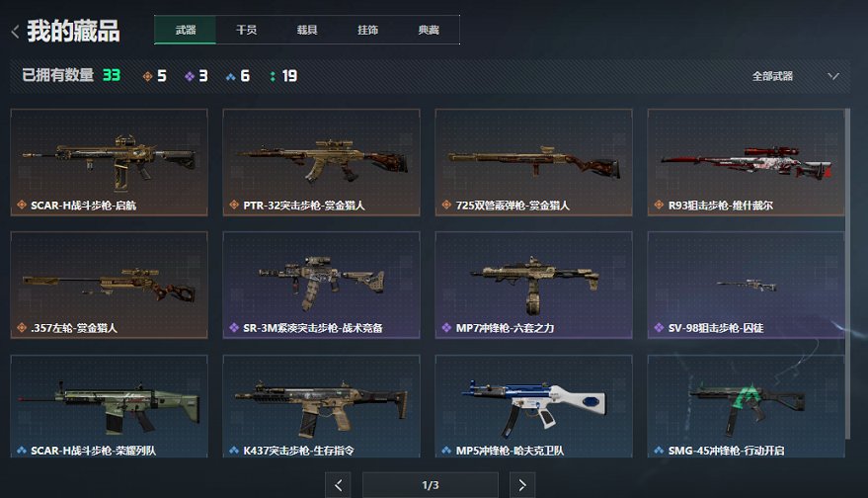This screenshot has width=868, height=498.
Task: Open the PTR-32突击步枪 weapon card
Action: [x=321, y=162]
